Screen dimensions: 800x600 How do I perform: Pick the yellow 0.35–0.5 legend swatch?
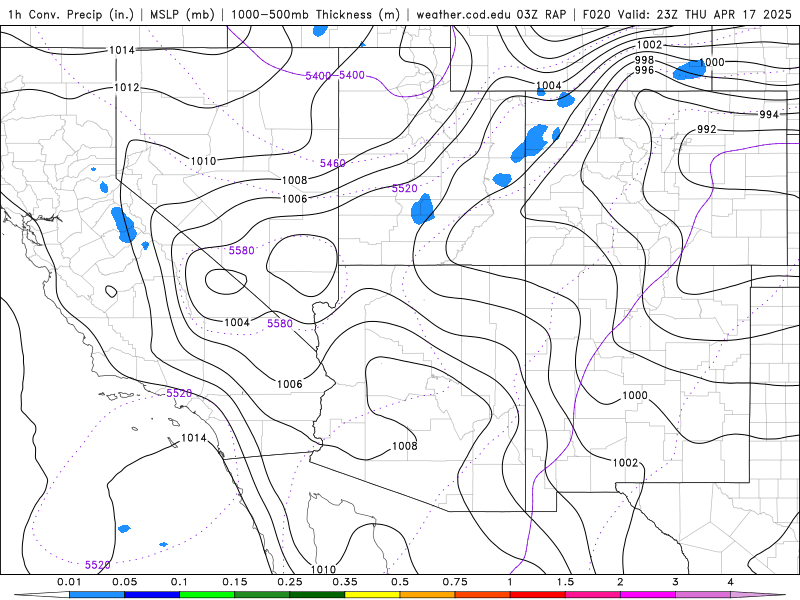point(372,595)
